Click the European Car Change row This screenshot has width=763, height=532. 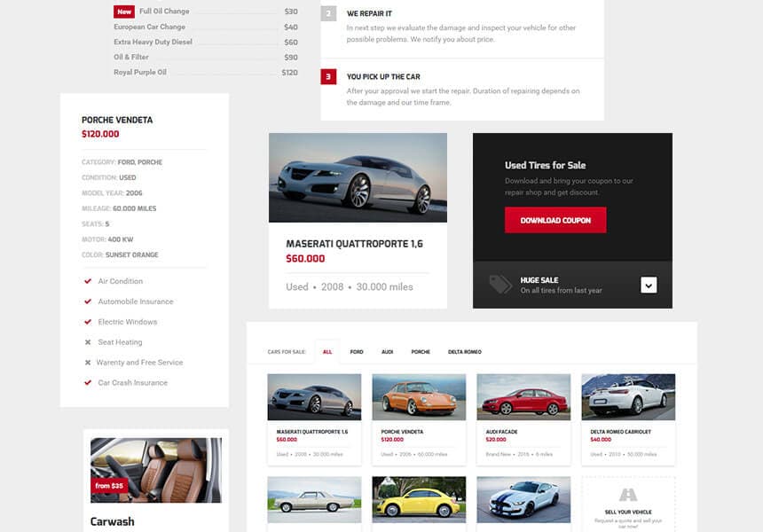(206, 27)
